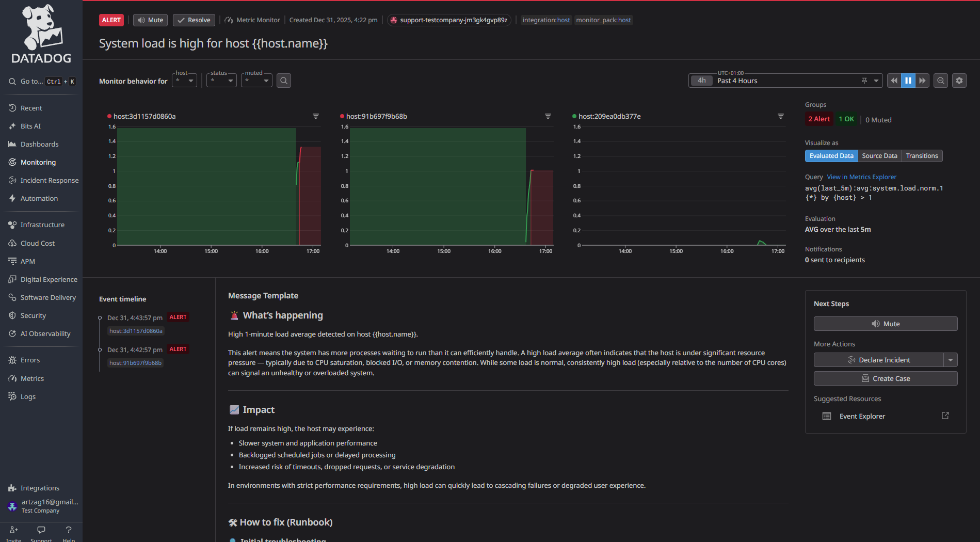Click the host:209ea0db377e graph

point(684,186)
